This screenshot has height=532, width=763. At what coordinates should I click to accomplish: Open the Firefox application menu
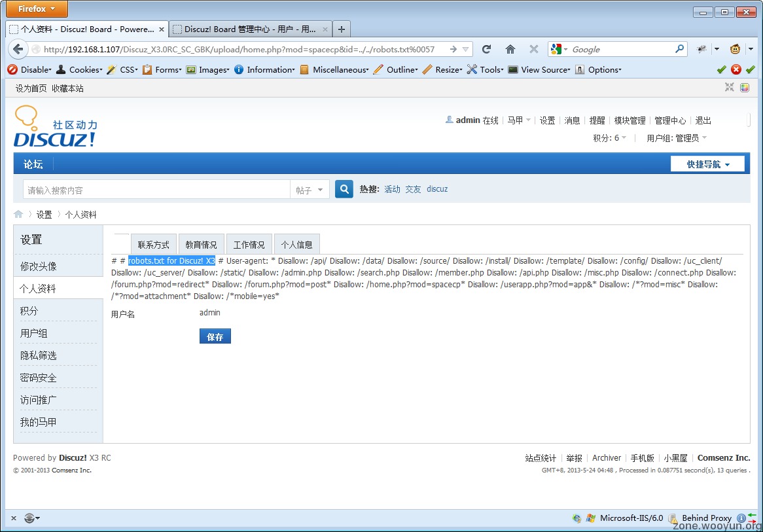coord(37,9)
